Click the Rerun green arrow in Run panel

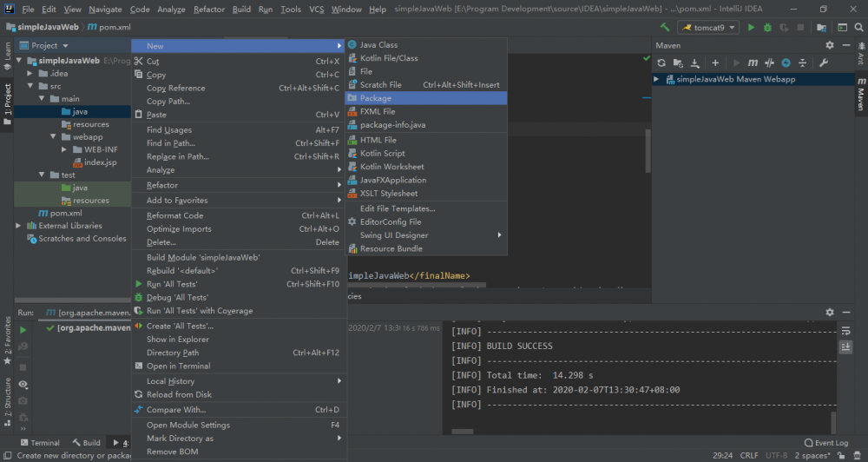[23, 330]
